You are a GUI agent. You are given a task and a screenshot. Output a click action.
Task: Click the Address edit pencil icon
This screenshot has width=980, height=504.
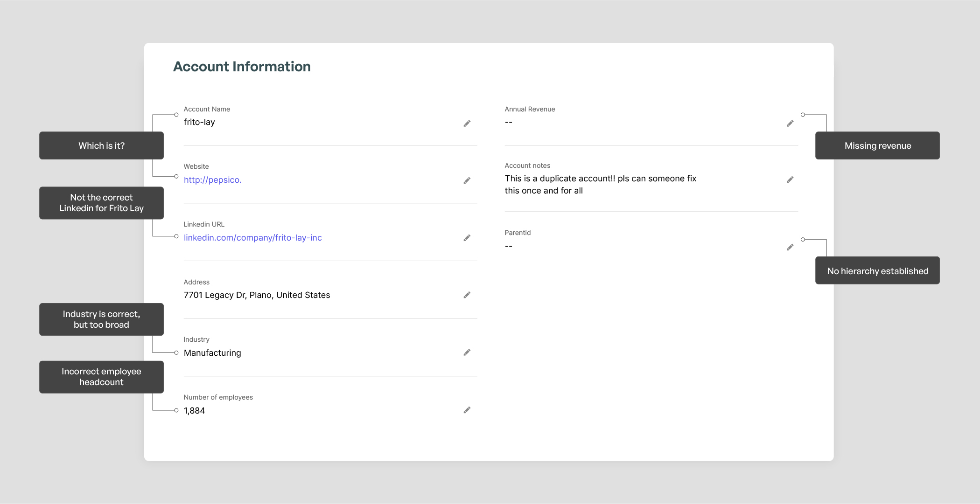[x=467, y=295]
